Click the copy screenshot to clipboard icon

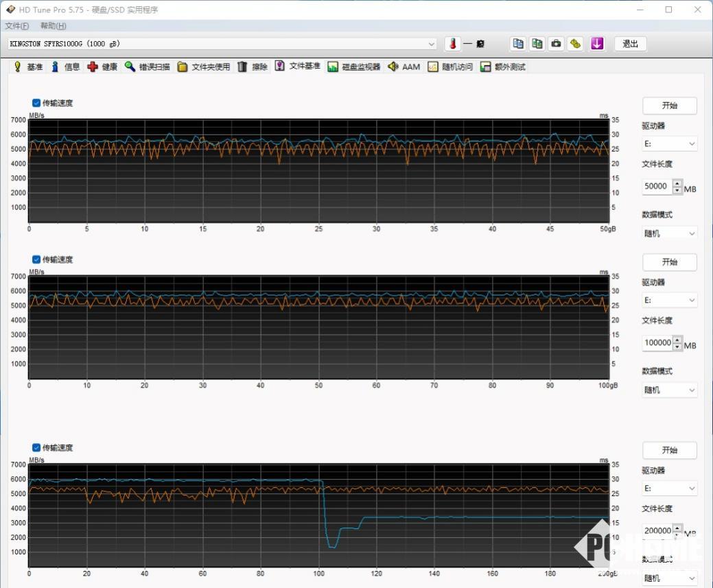[x=537, y=44]
